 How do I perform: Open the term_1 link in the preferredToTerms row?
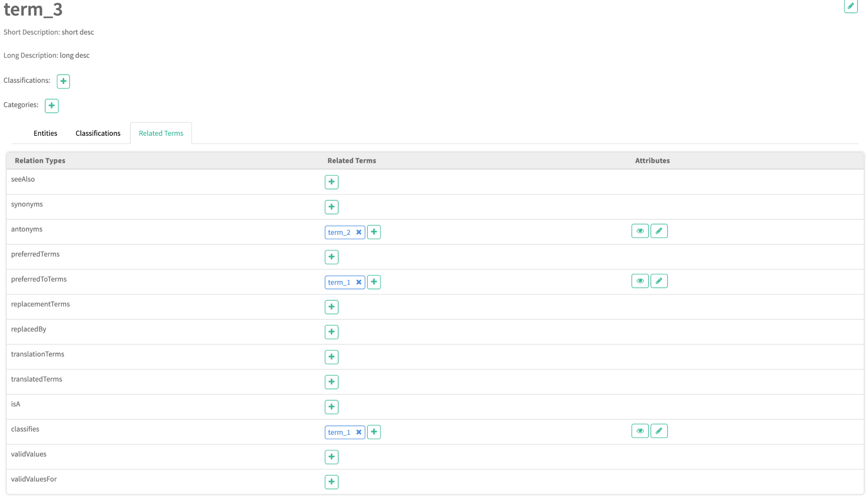[339, 282]
